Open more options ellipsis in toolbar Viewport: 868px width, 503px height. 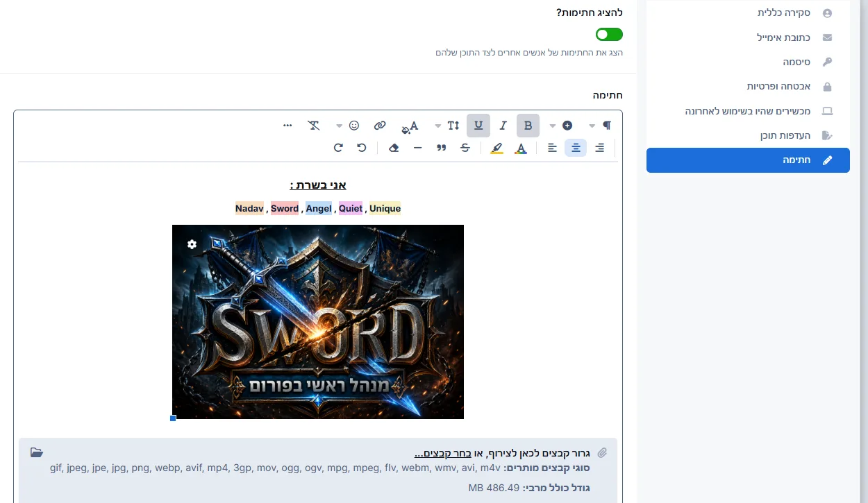click(x=288, y=126)
